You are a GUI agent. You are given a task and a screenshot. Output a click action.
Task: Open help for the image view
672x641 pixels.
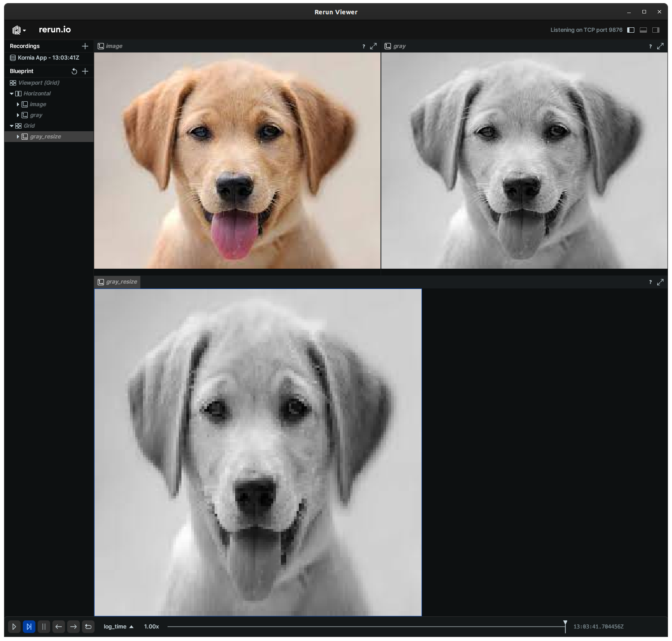pyautogui.click(x=363, y=46)
